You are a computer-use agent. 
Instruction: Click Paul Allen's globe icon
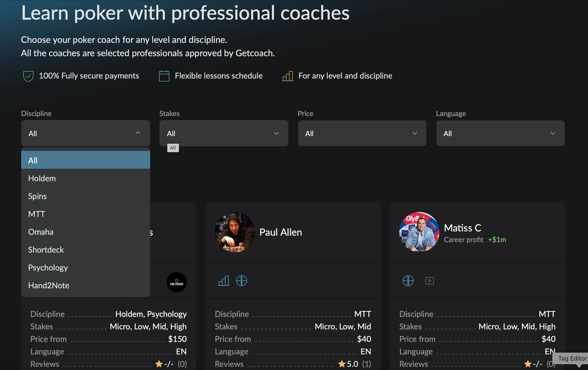pyautogui.click(x=241, y=281)
